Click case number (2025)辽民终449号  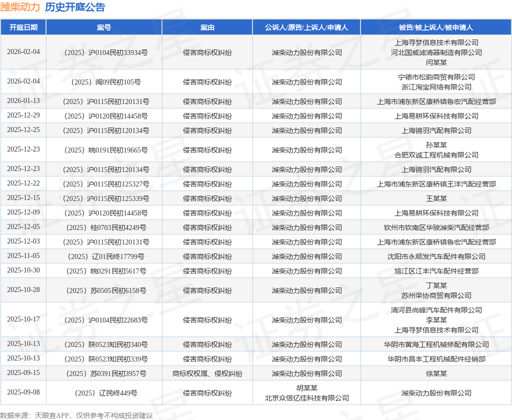(x=106, y=393)
